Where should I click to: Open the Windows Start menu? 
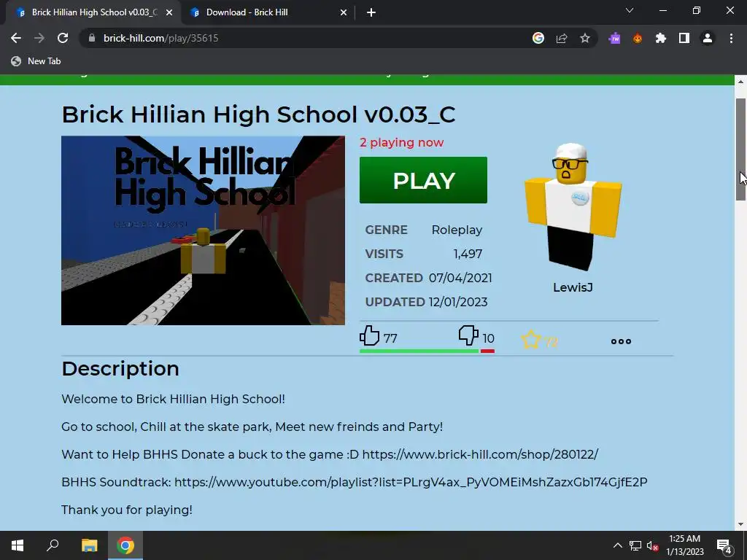18,545
